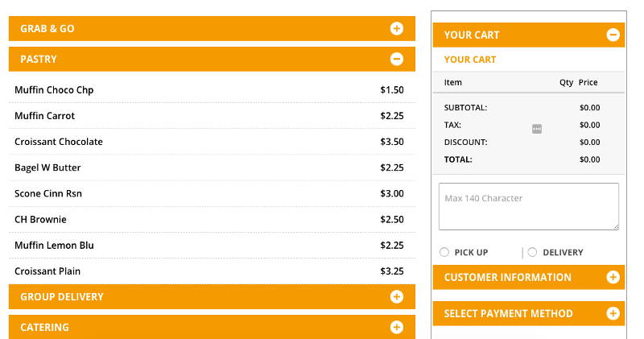The image size is (644, 339).
Task: Collapse Pastry section with minus icon
Action: pos(396,59)
